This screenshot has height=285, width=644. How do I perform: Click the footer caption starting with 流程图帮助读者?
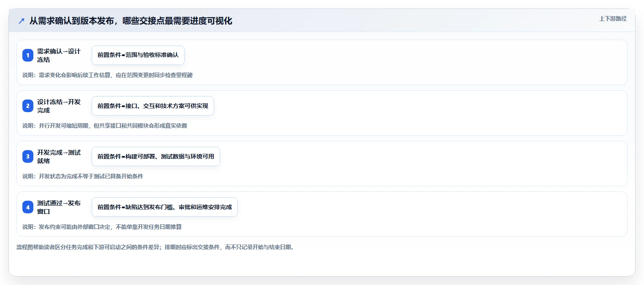tap(155, 247)
